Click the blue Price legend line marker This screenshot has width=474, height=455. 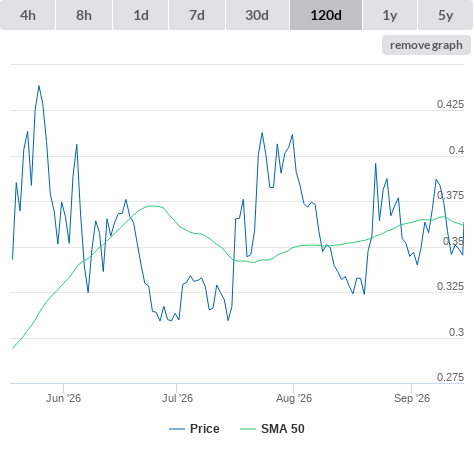coord(177,429)
